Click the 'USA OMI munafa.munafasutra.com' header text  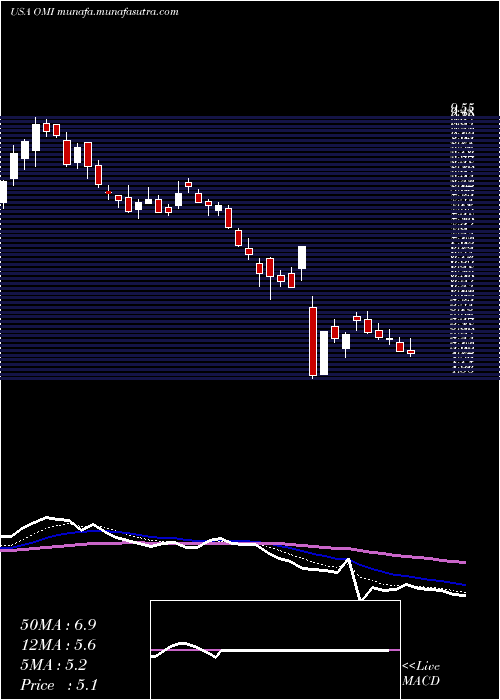[x=94, y=12]
